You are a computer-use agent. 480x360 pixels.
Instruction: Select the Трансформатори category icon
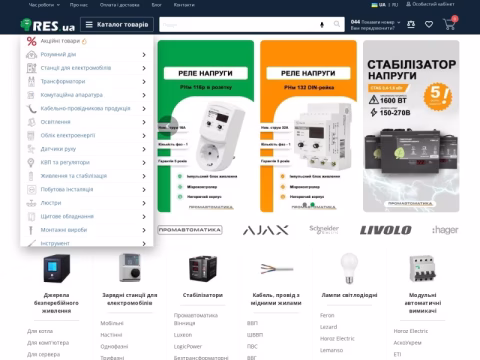pos(31,82)
